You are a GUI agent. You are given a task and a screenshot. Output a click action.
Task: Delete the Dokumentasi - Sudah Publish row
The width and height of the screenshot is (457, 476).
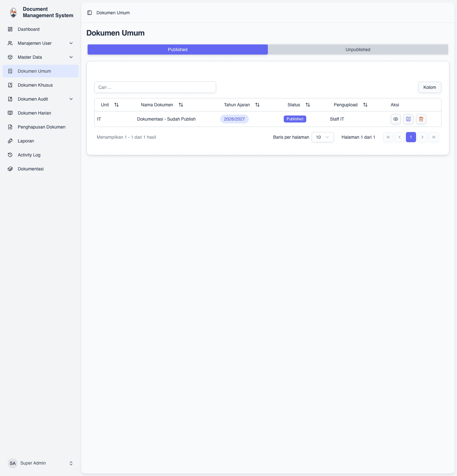click(421, 119)
